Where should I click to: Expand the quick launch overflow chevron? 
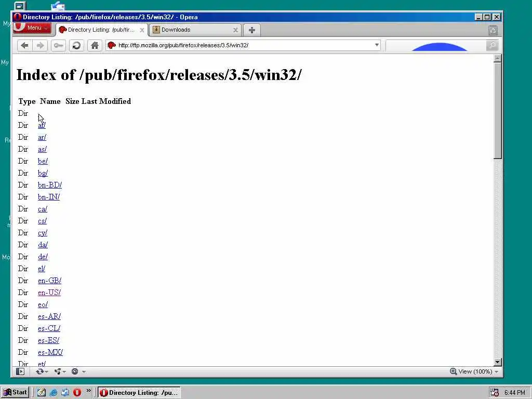coord(88,391)
